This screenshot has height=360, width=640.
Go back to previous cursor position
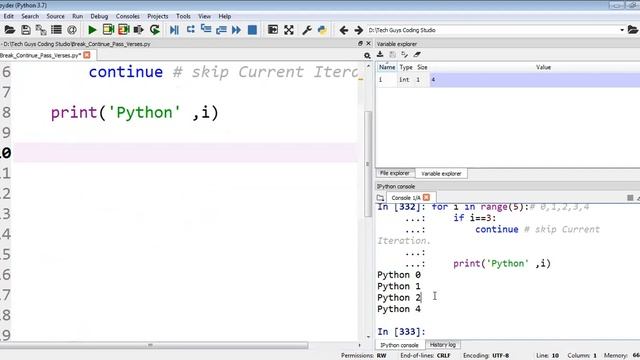pos(344,30)
